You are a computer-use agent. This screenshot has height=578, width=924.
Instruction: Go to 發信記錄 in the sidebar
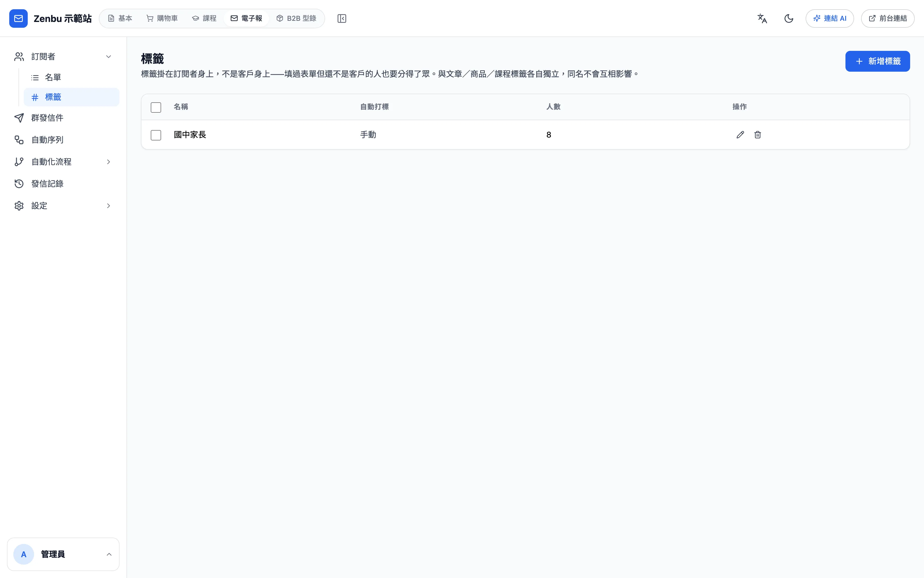(64, 184)
